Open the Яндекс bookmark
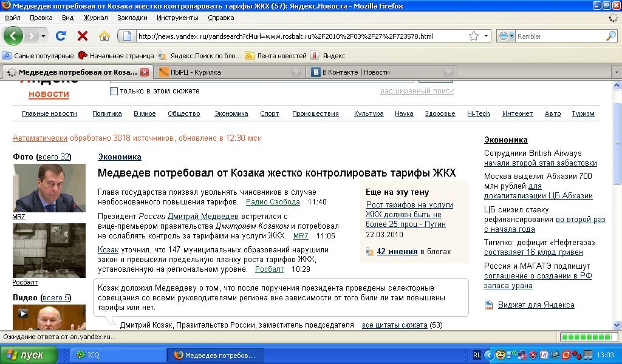The height and width of the screenshot is (364, 622). (328, 56)
